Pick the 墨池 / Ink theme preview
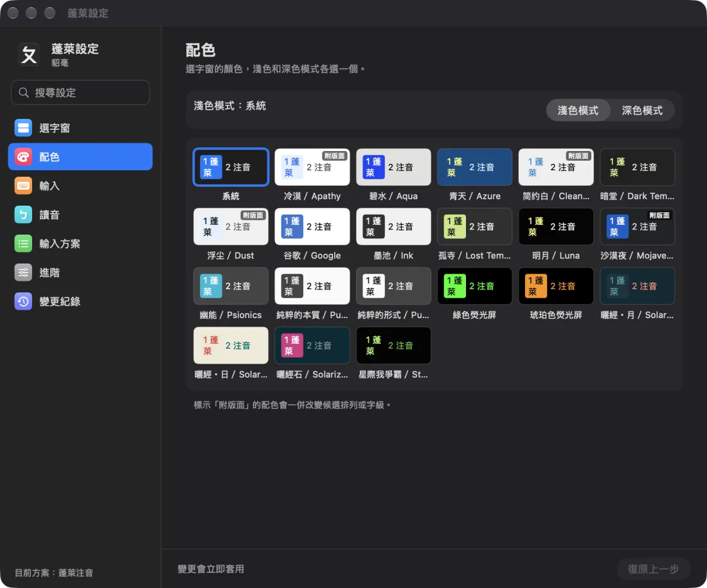This screenshot has height=588, width=707. coord(393,226)
